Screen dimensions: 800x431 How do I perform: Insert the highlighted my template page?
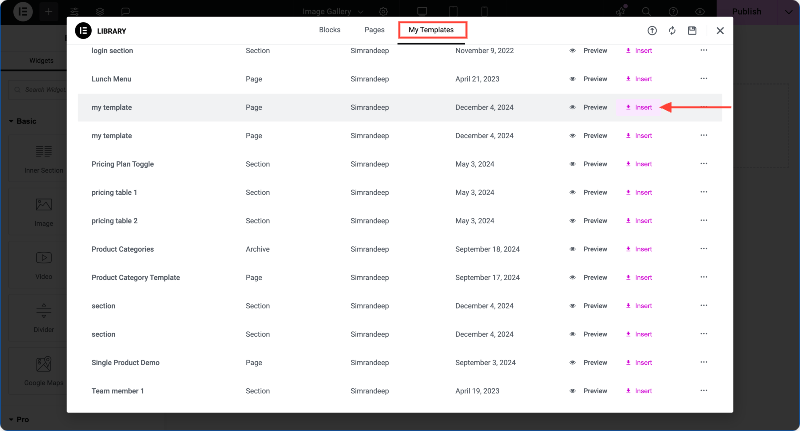tap(639, 108)
